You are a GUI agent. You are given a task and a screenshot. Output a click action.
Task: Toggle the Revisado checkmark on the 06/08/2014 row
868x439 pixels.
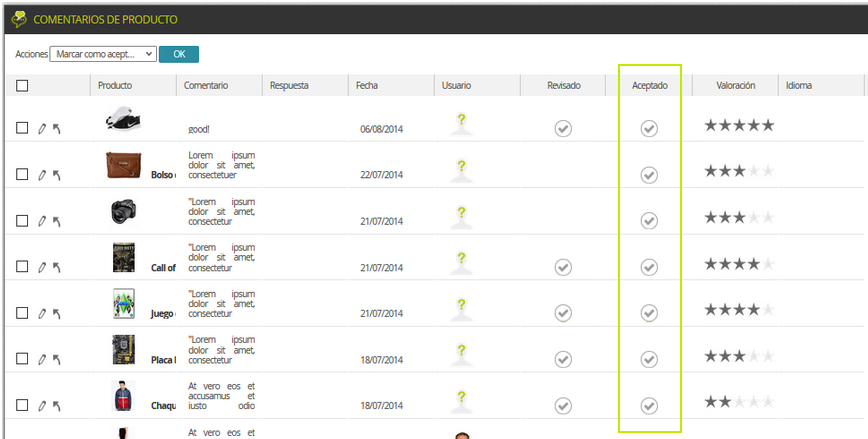click(x=563, y=128)
